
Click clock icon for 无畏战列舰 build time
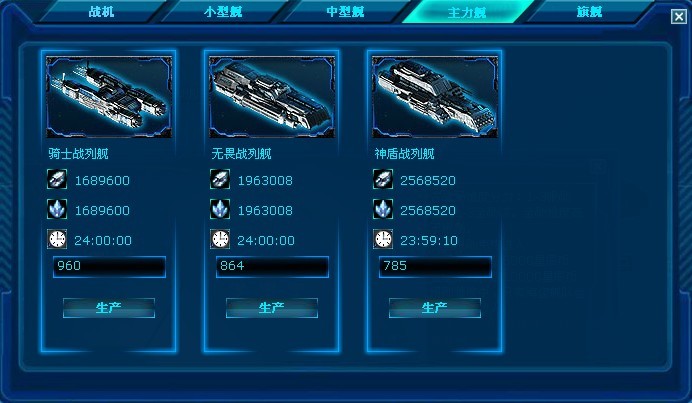click(x=220, y=239)
